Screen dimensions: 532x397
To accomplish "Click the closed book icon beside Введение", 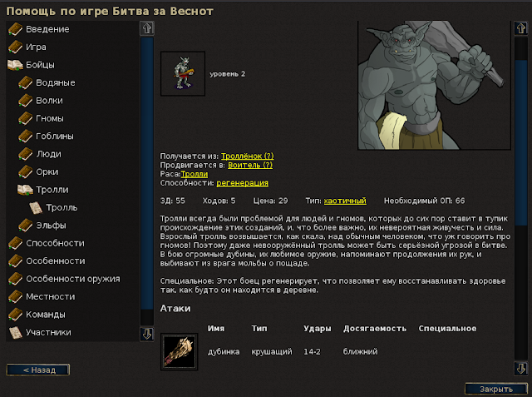I will 15,29.
